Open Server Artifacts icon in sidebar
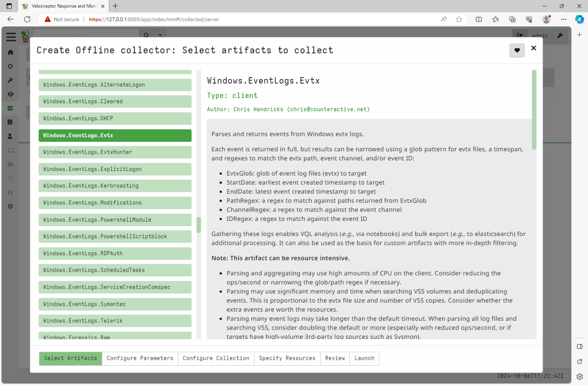This screenshot has height=385, width=588. click(10, 108)
